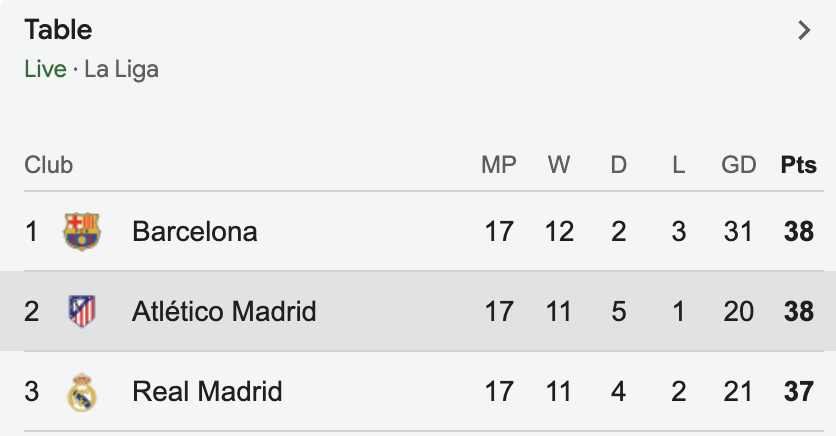Select the Real Madrid team name
Screen dimensions: 836x436
coord(207,391)
